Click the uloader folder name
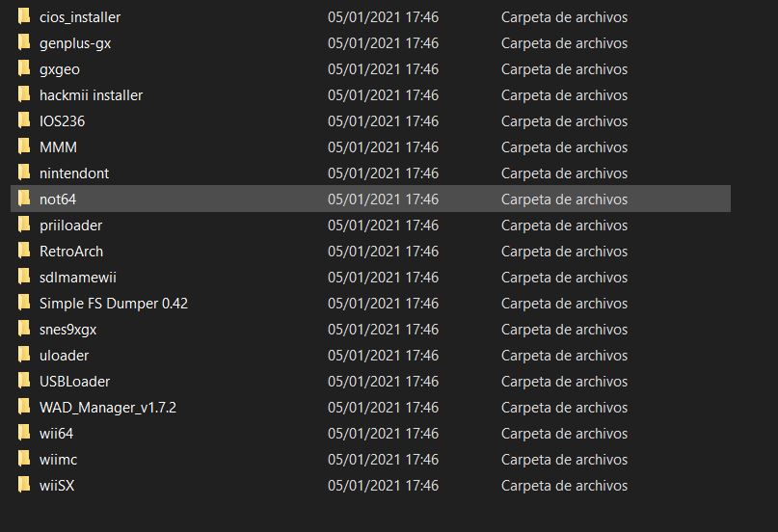 [64, 356]
